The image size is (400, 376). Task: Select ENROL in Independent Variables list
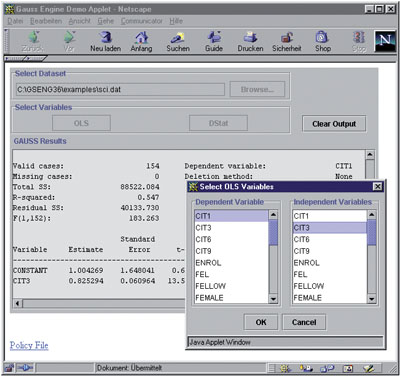pos(330,263)
